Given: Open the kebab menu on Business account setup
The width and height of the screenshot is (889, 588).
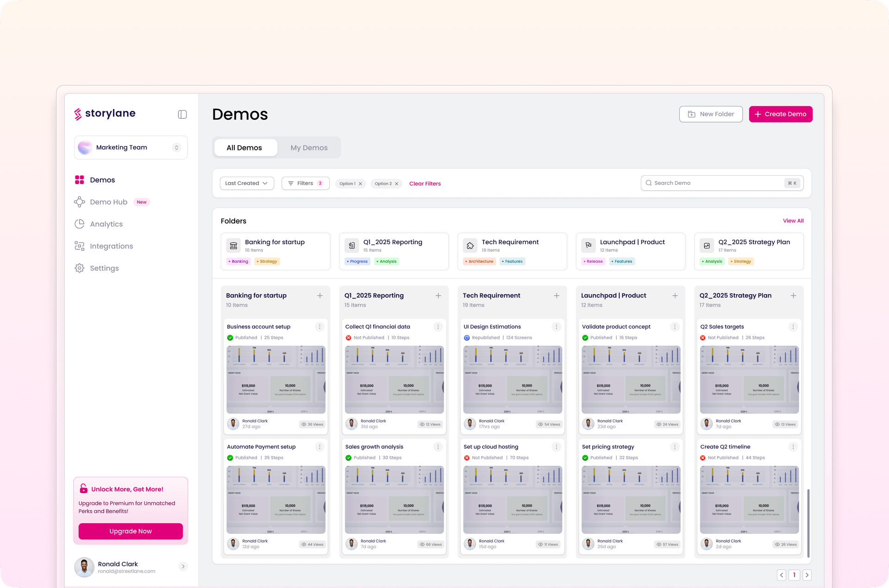Looking at the screenshot, I should 319,327.
